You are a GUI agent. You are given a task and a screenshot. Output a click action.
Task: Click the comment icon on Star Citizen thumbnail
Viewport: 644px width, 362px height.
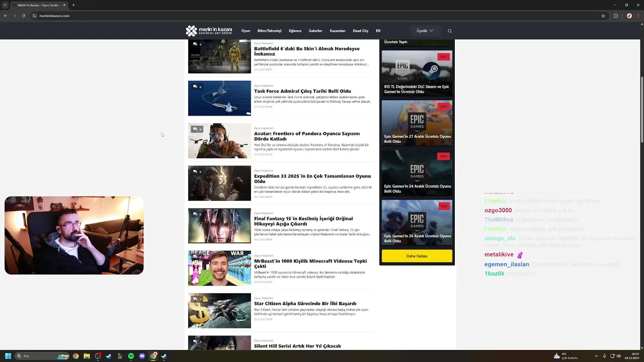195,299
